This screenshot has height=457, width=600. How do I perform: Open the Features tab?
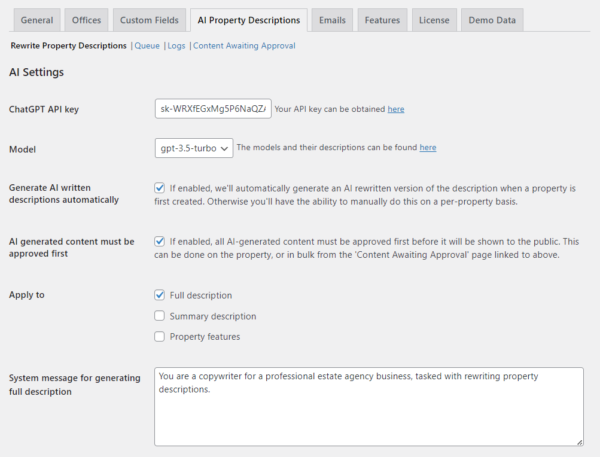382,20
